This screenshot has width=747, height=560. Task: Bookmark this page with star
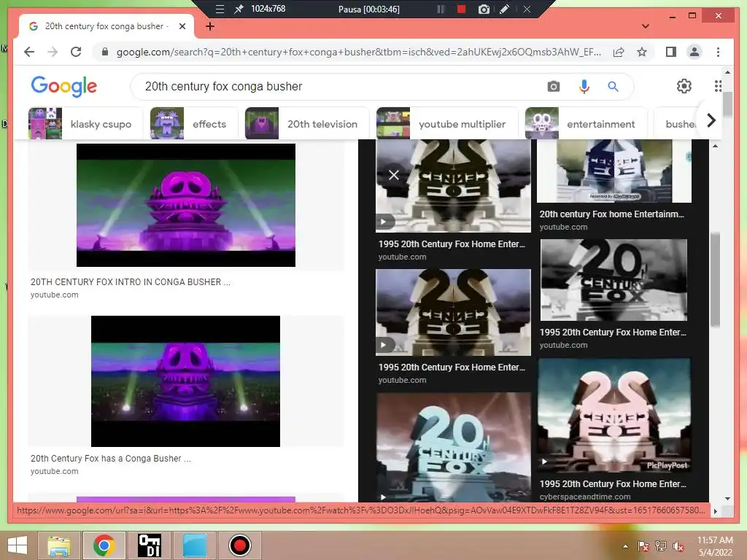coord(642,52)
